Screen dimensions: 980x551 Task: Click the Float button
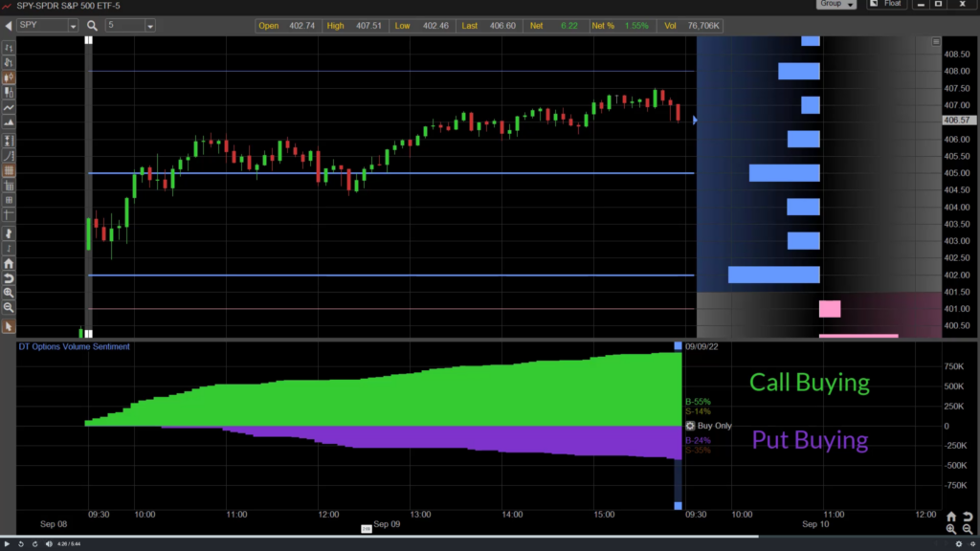[887, 4]
